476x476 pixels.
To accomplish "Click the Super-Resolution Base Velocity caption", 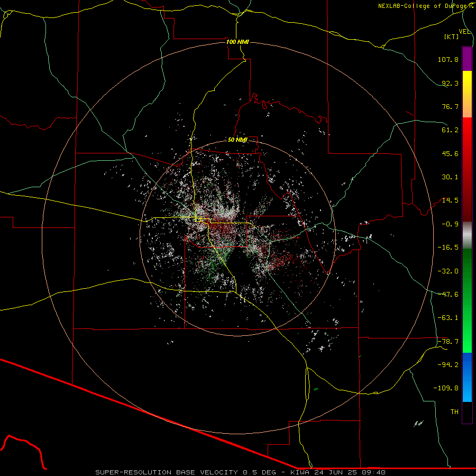I will (241, 472).
